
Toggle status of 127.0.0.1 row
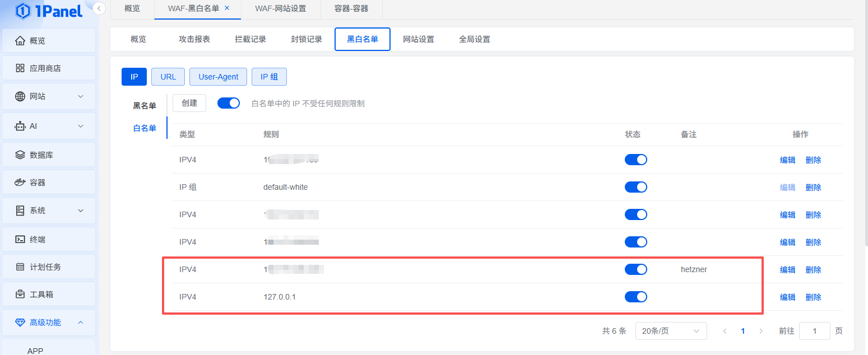click(x=636, y=297)
